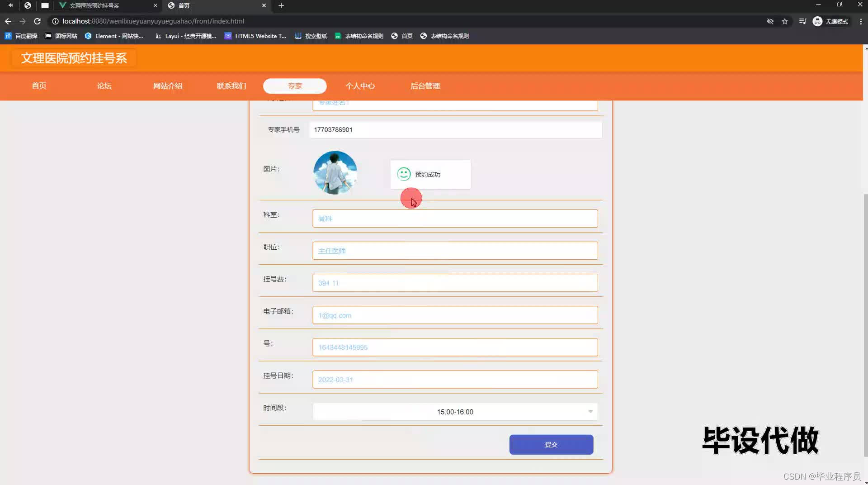Click the 号 number input field
The width and height of the screenshot is (868, 485).
[x=455, y=347]
